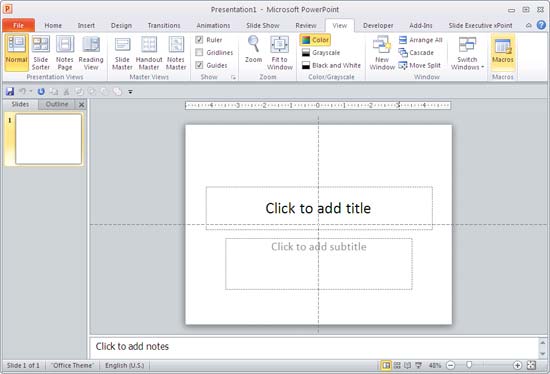Click the title placeholder on slide
The image size is (550, 374).
coord(319,208)
